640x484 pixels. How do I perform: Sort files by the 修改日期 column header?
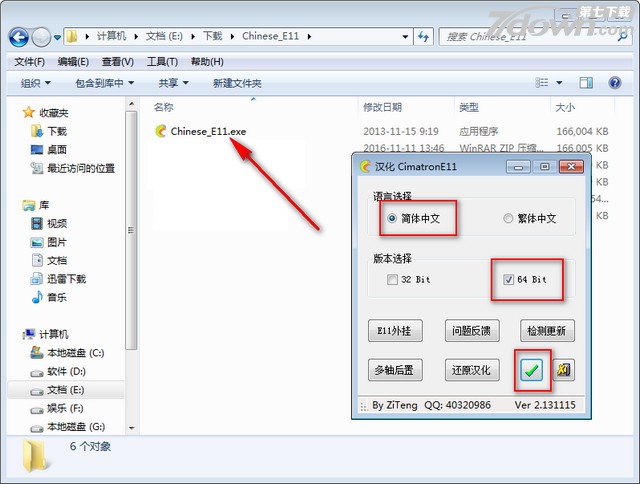coord(382,107)
